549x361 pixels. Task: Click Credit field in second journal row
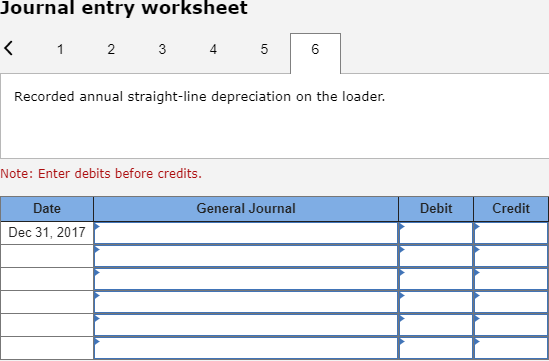point(511,256)
